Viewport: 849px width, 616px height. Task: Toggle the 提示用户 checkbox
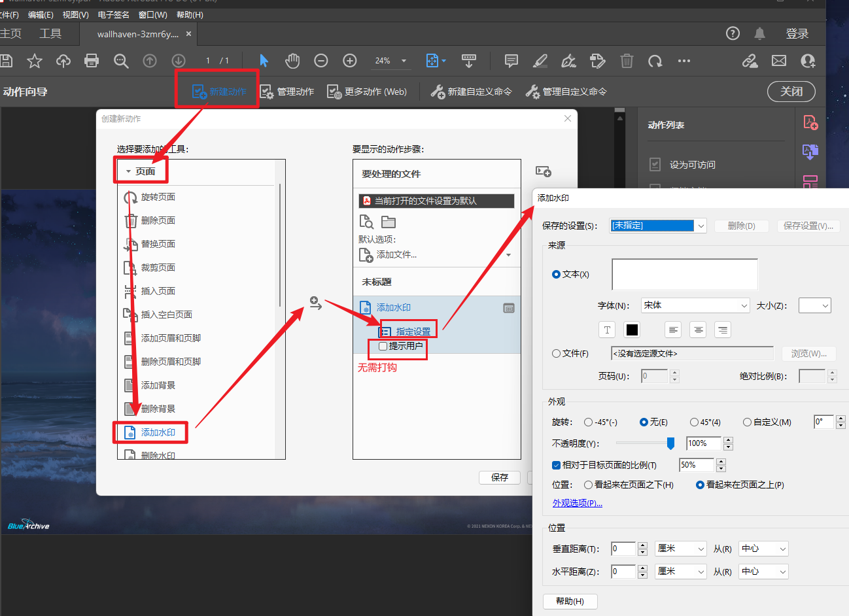point(383,347)
